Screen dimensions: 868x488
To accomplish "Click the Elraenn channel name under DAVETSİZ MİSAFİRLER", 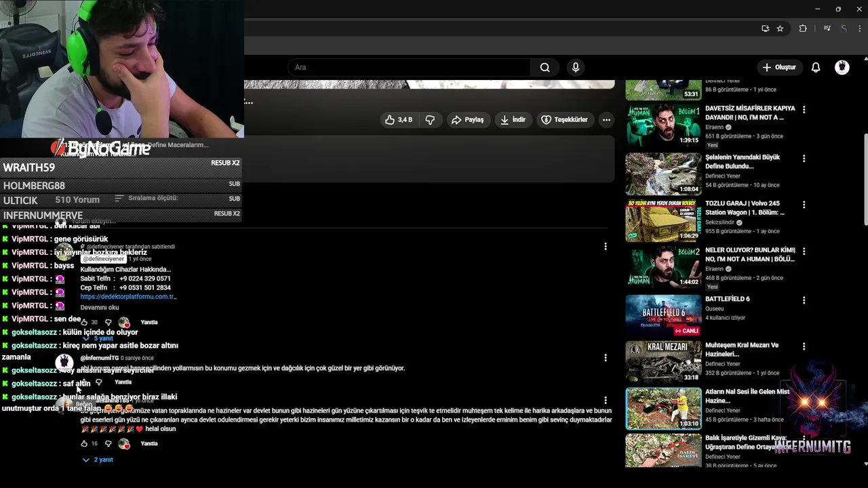I will click(714, 127).
